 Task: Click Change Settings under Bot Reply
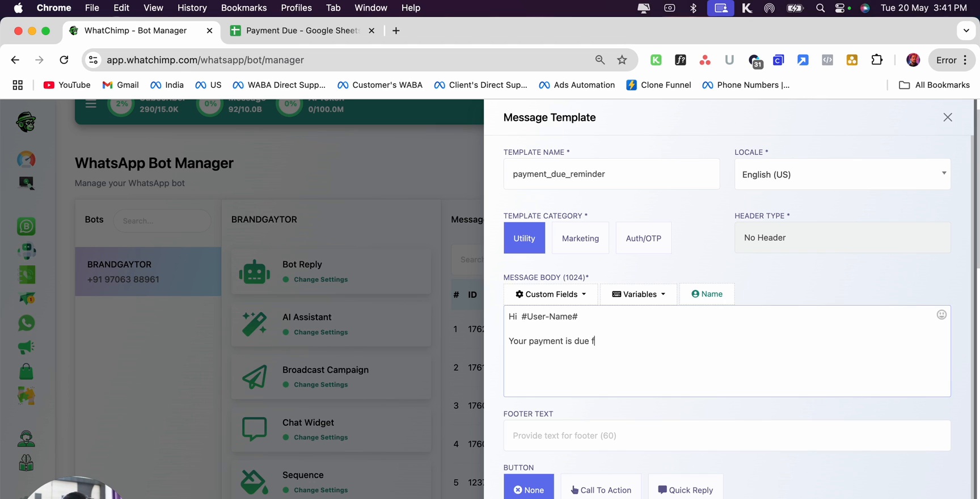[x=320, y=280]
